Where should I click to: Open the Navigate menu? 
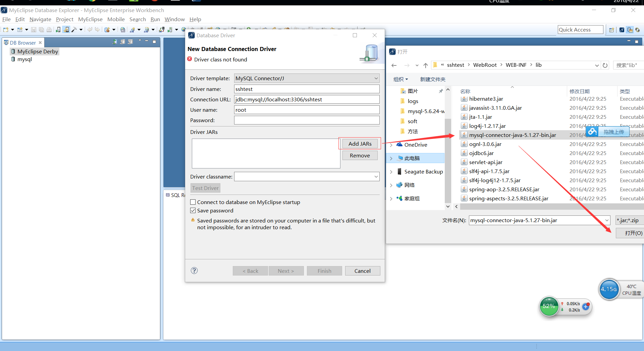40,19
